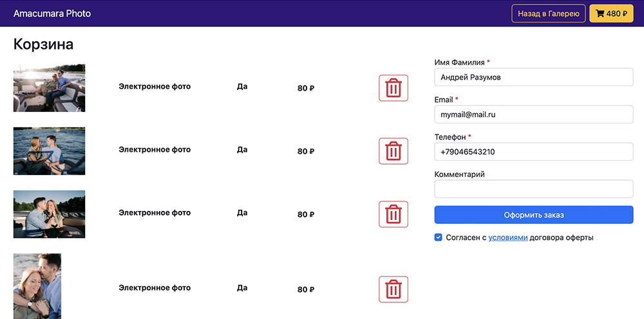644x319 pixels.
Task: Go to Amacumara Photo home page
Action: tap(52, 14)
